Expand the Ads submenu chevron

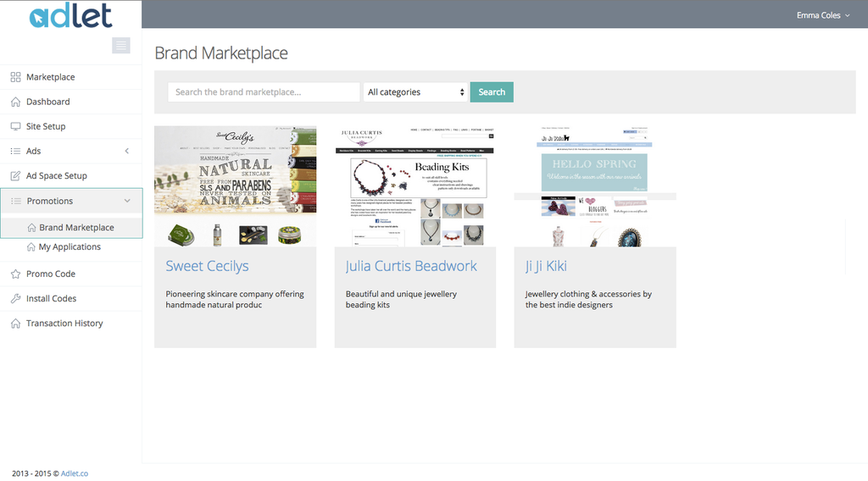127,151
